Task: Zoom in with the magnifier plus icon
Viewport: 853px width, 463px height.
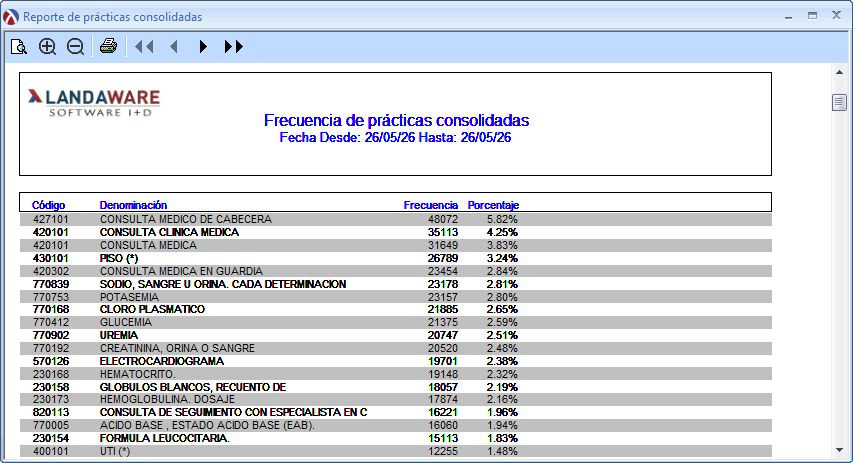Action: (47, 47)
